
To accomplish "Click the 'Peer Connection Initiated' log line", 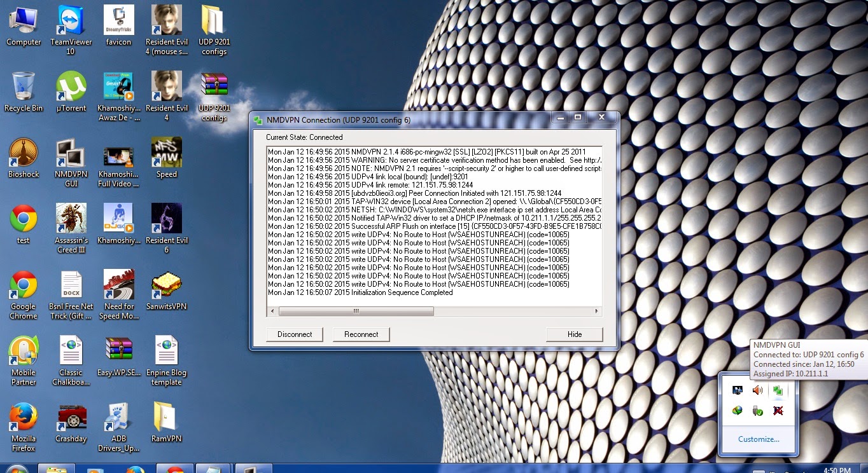I will (x=414, y=193).
